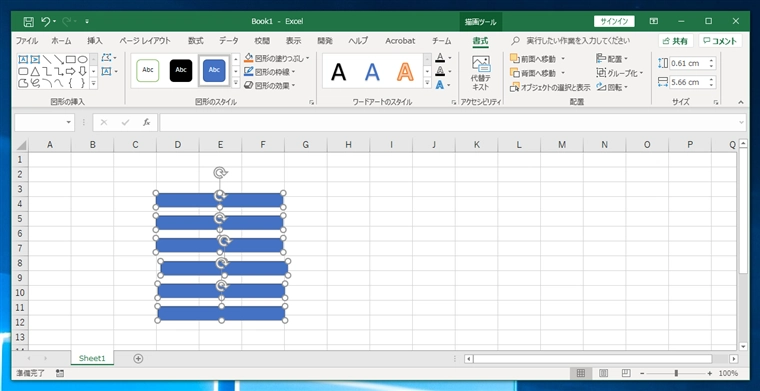
Task: Click the macro record status bar icon
Action: (60, 373)
